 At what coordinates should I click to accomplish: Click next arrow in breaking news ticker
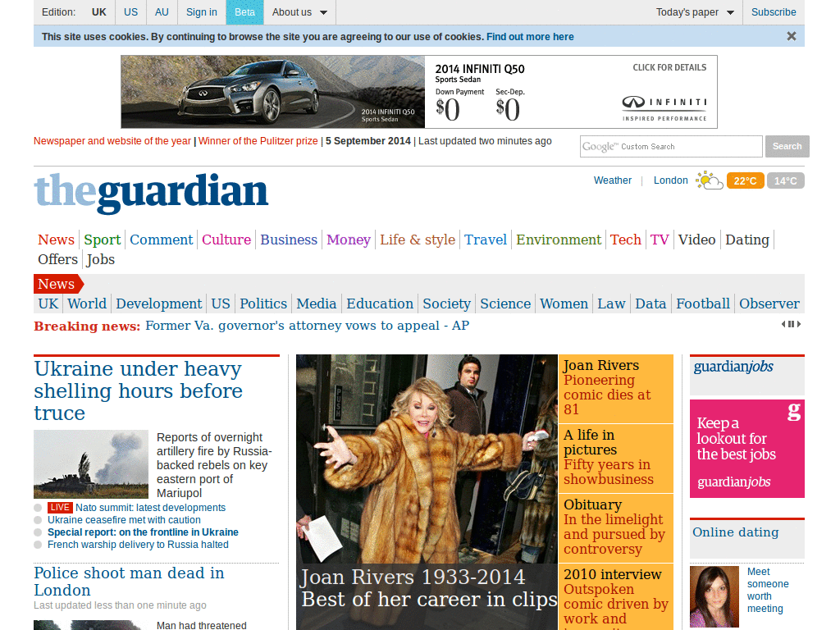tap(799, 324)
